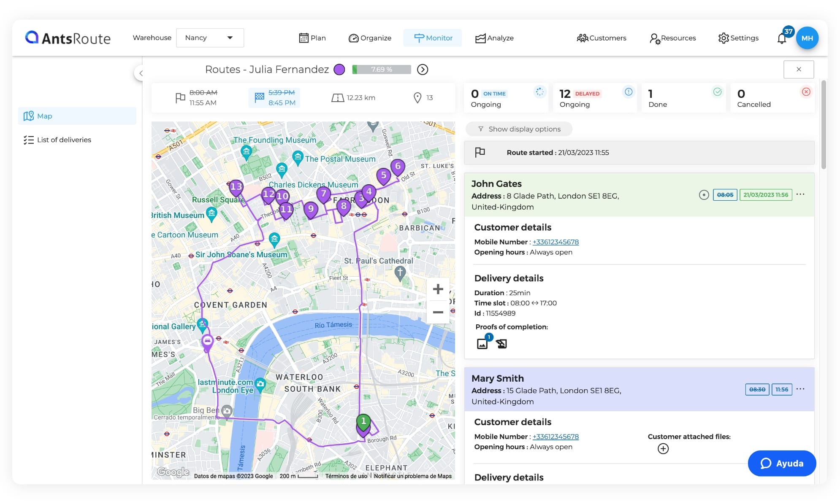
Task: Click the route start flag icon
Action: coord(480,152)
